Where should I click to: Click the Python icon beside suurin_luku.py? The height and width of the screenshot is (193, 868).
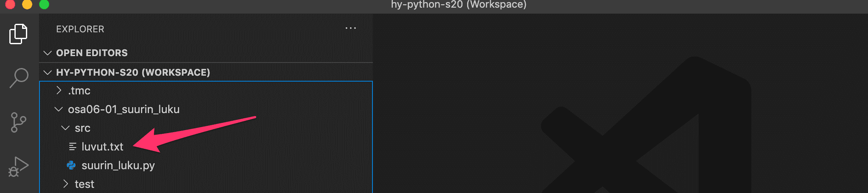71,165
